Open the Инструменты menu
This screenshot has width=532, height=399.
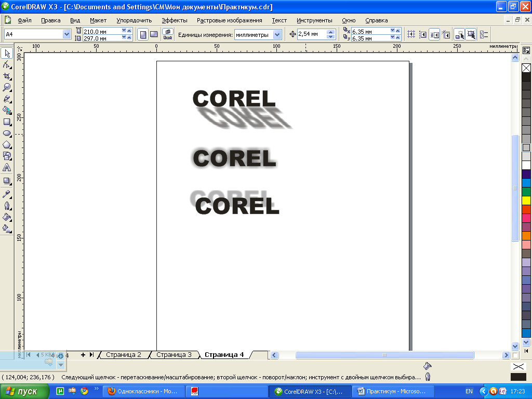pos(314,20)
